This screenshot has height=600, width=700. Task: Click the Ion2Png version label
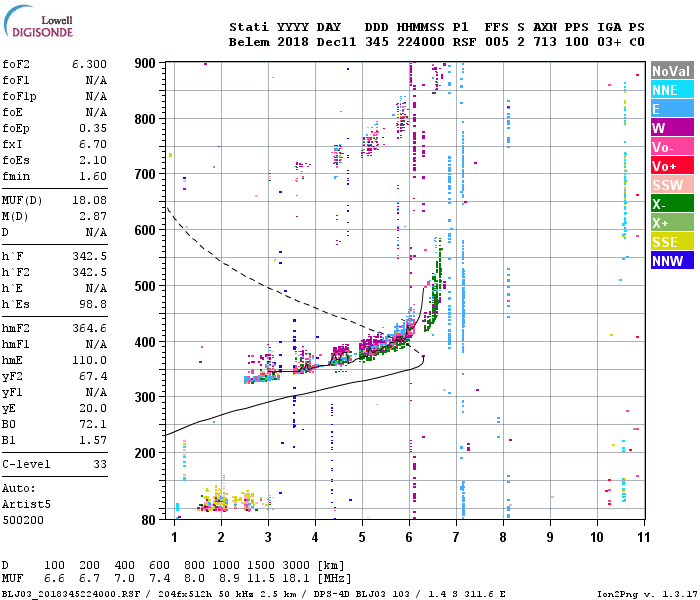[x=647, y=594]
